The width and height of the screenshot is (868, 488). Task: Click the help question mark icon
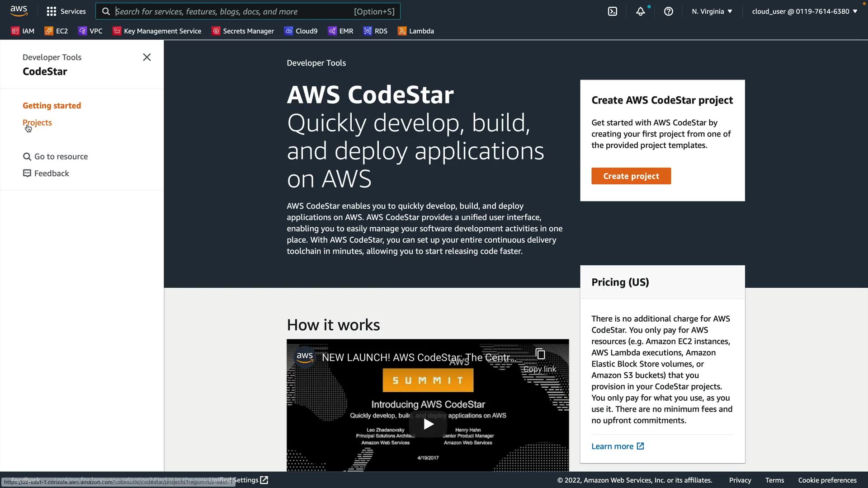pyautogui.click(x=668, y=11)
